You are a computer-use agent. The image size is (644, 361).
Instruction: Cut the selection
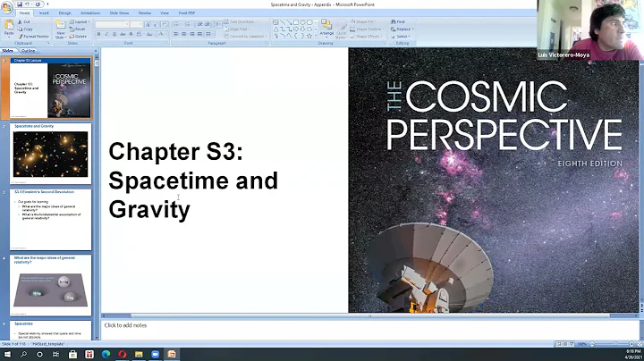(25, 21)
